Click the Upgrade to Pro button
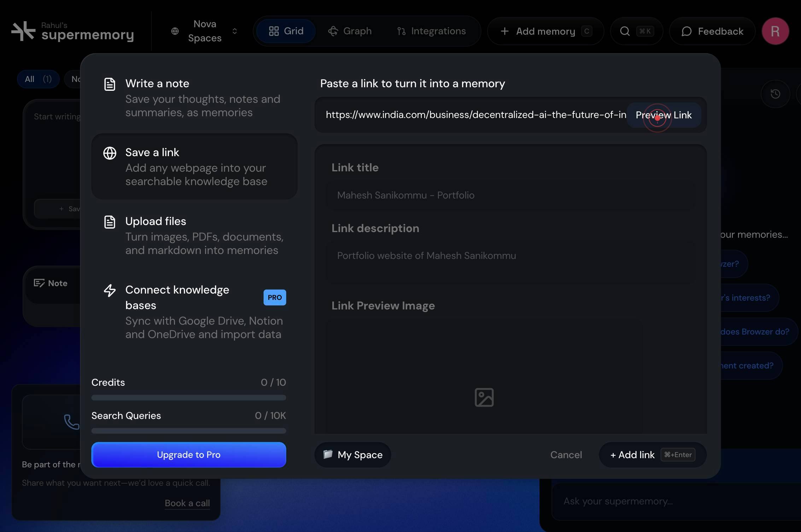This screenshot has height=532, width=801. click(189, 455)
